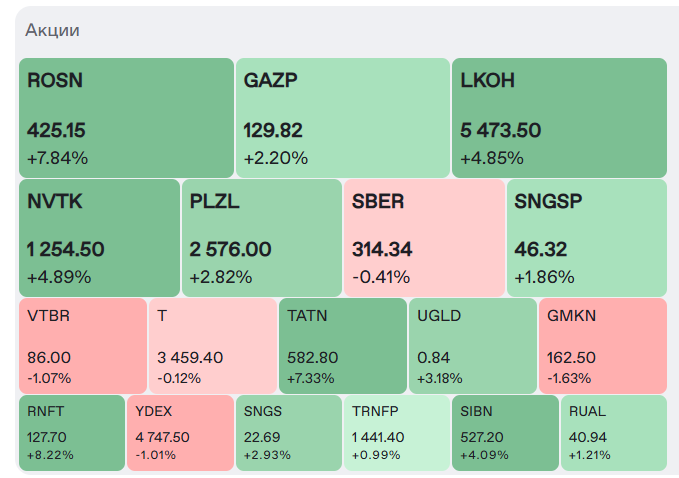
Task: Click the TATN stock tile
Action: (342, 345)
